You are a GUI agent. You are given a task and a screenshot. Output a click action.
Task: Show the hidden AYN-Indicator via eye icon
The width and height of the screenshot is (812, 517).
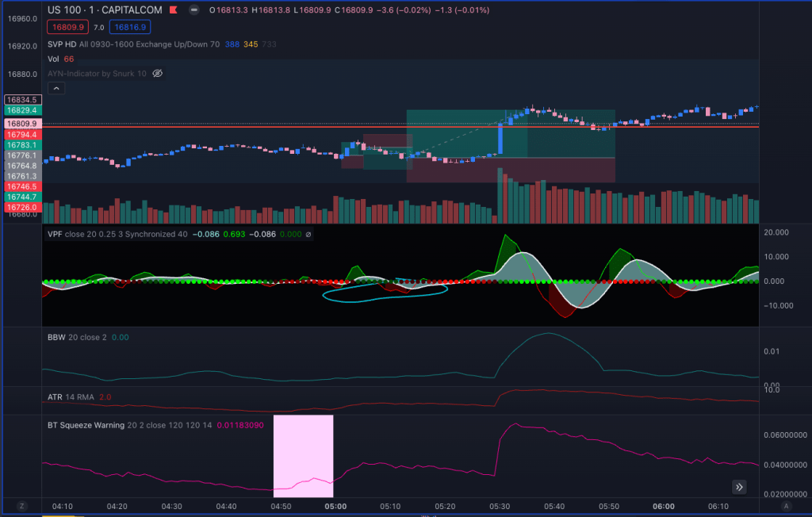click(x=157, y=73)
